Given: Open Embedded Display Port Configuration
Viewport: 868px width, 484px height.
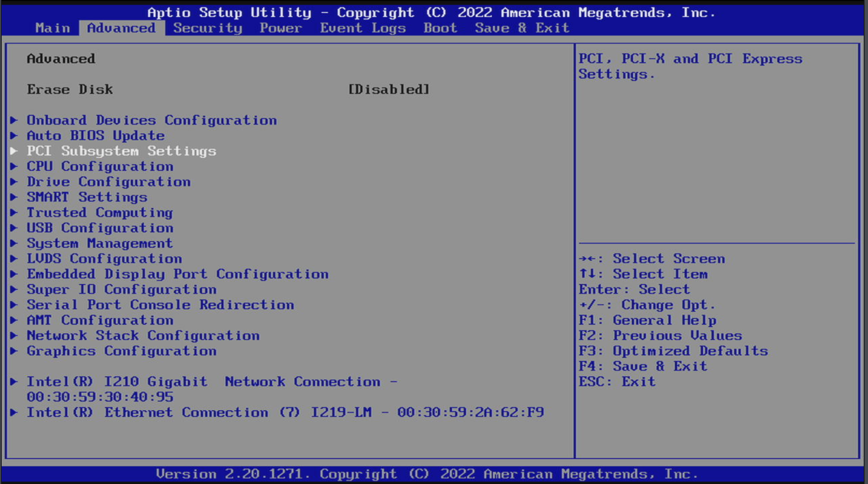Looking at the screenshot, I should [x=178, y=274].
